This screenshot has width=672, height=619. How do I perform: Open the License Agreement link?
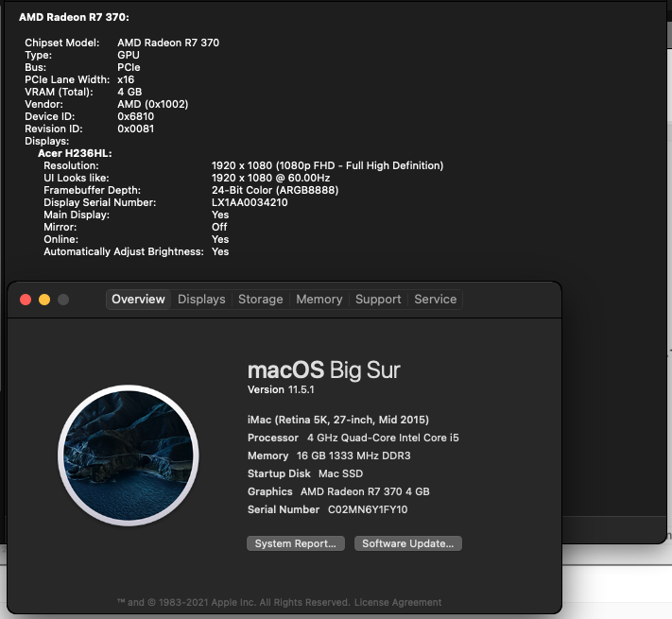(398, 602)
